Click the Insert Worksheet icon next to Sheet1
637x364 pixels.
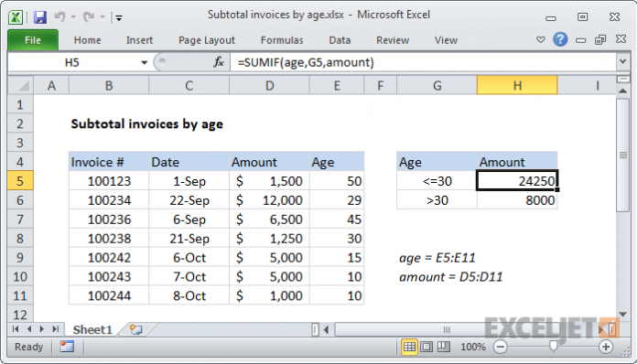135,329
